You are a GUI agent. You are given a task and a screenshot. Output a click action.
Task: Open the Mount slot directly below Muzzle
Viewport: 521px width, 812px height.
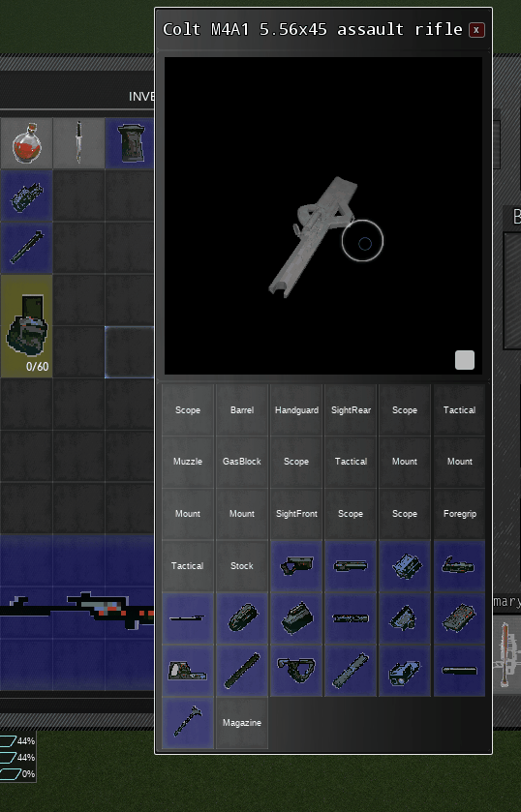tap(188, 514)
